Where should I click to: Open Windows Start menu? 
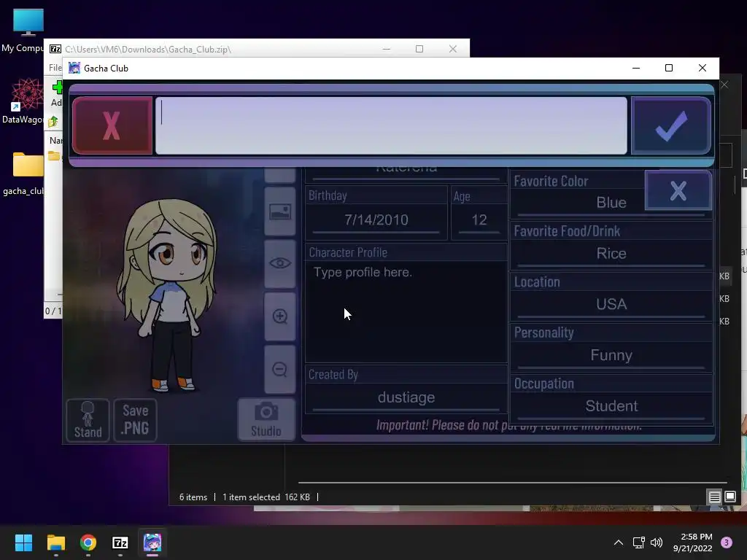(23, 542)
